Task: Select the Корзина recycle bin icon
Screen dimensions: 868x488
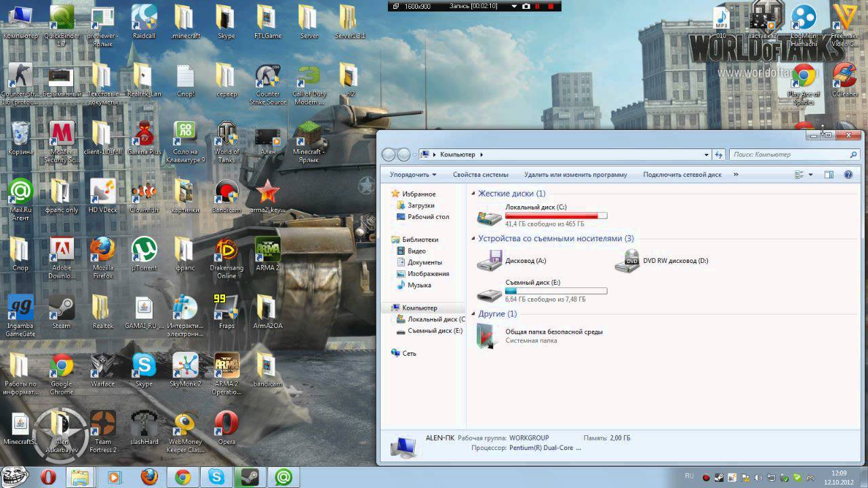Action: click(x=20, y=138)
